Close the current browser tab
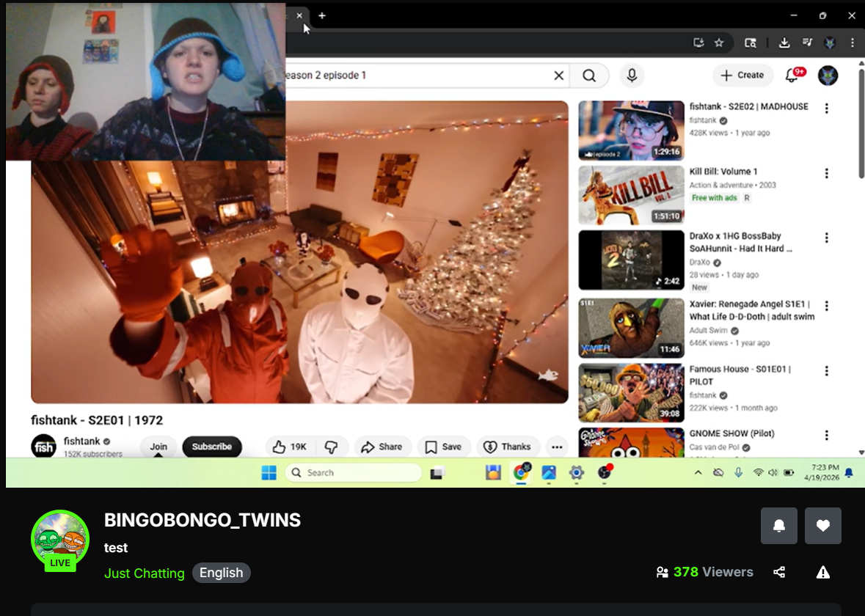 point(299,15)
